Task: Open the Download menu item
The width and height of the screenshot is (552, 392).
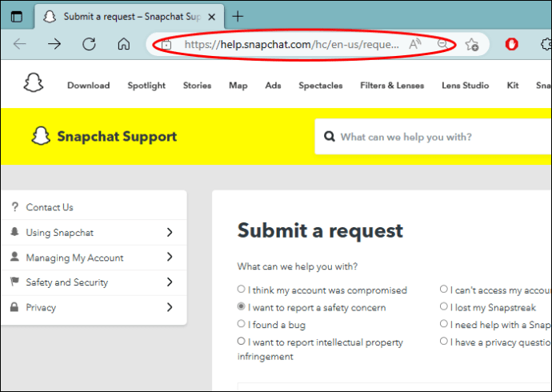Action: [x=88, y=86]
